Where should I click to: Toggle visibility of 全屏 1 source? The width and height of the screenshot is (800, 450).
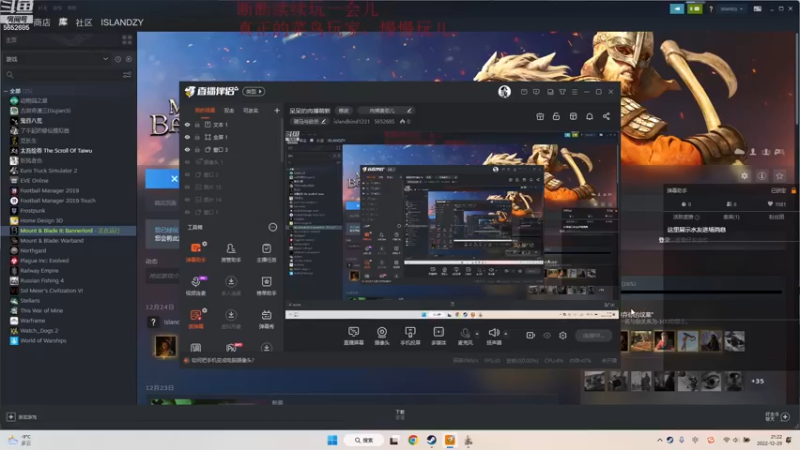(x=187, y=137)
